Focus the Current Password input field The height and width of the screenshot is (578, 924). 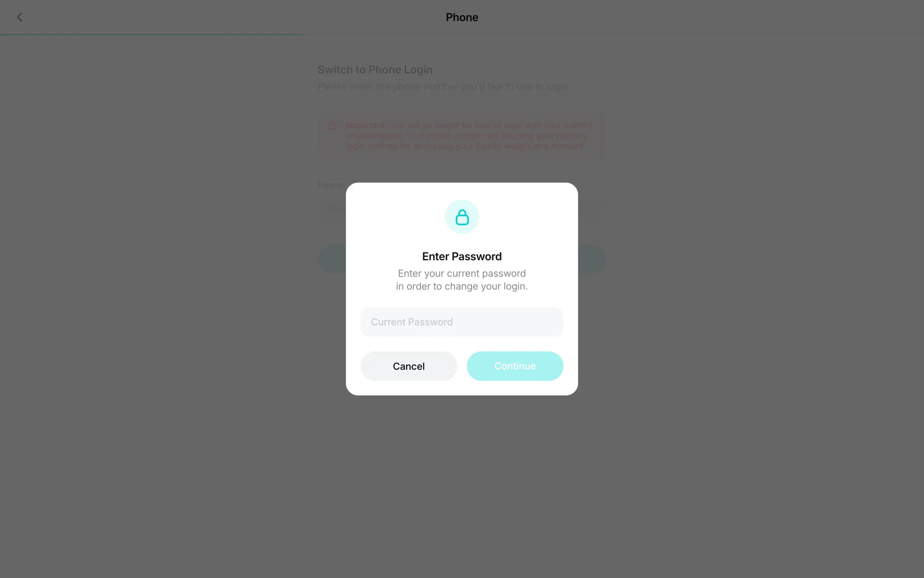[x=462, y=322]
